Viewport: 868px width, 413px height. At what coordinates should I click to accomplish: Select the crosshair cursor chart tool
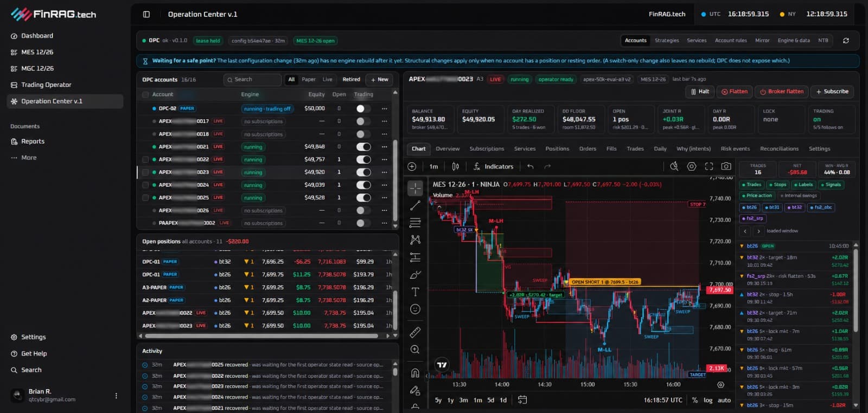click(415, 188)
